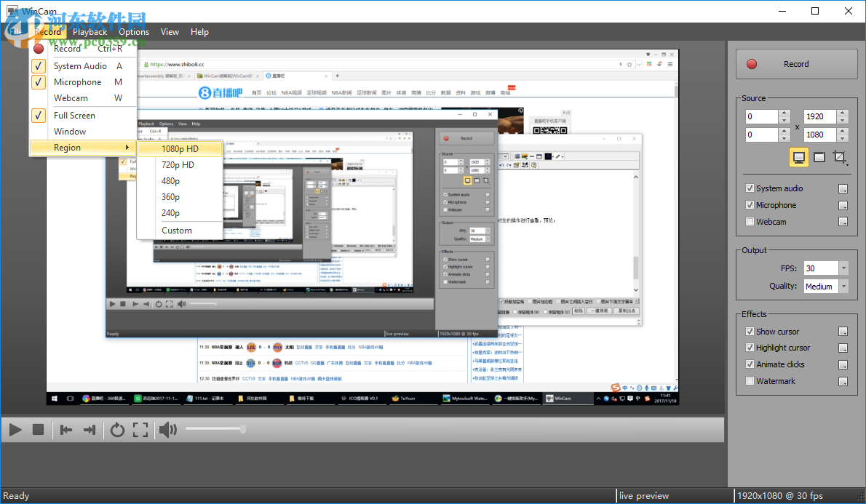Toggle Show cursor checkbox
The height and width of the screenshot is (504, 866).
point(750,331)
